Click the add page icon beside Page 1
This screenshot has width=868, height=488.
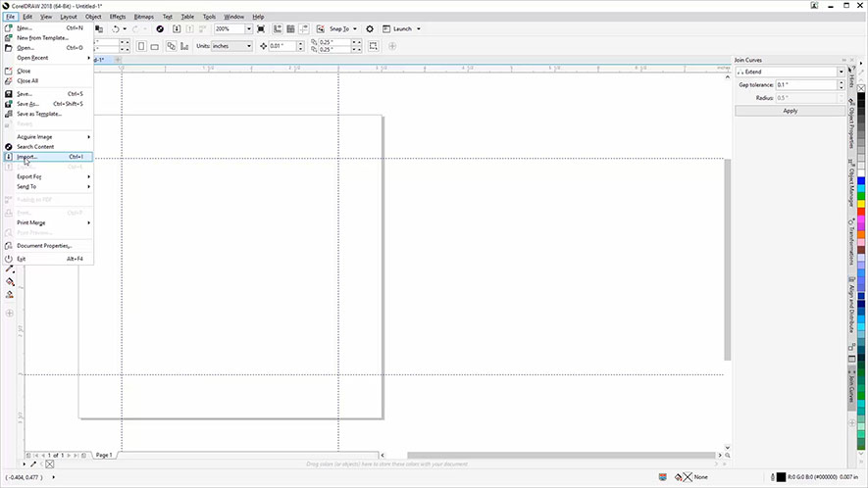click(x=85, y=456)
